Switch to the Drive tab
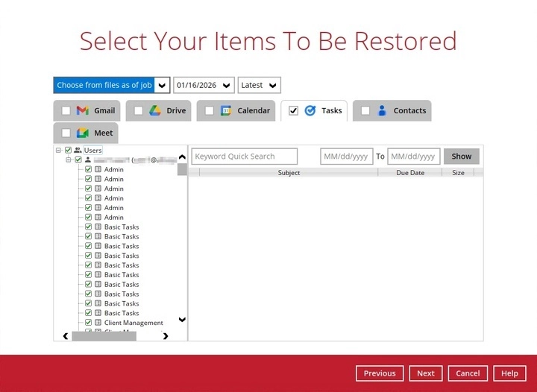This screenshot has width=537, height=392. pos(176,111)
